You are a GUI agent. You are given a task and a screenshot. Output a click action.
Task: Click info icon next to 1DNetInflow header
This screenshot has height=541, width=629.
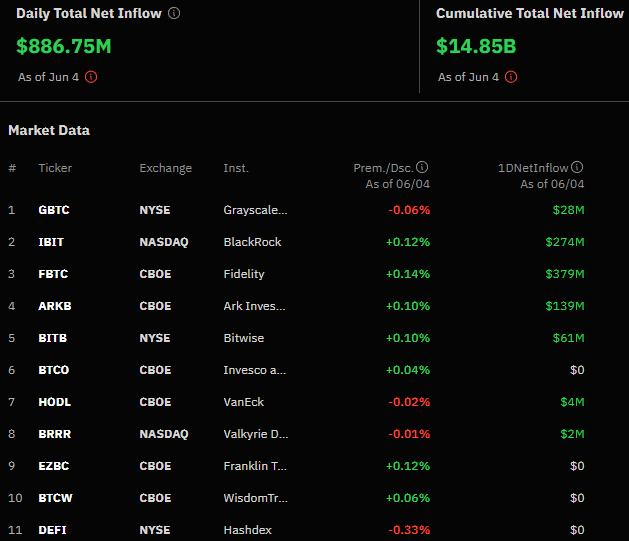coord(577,167)
